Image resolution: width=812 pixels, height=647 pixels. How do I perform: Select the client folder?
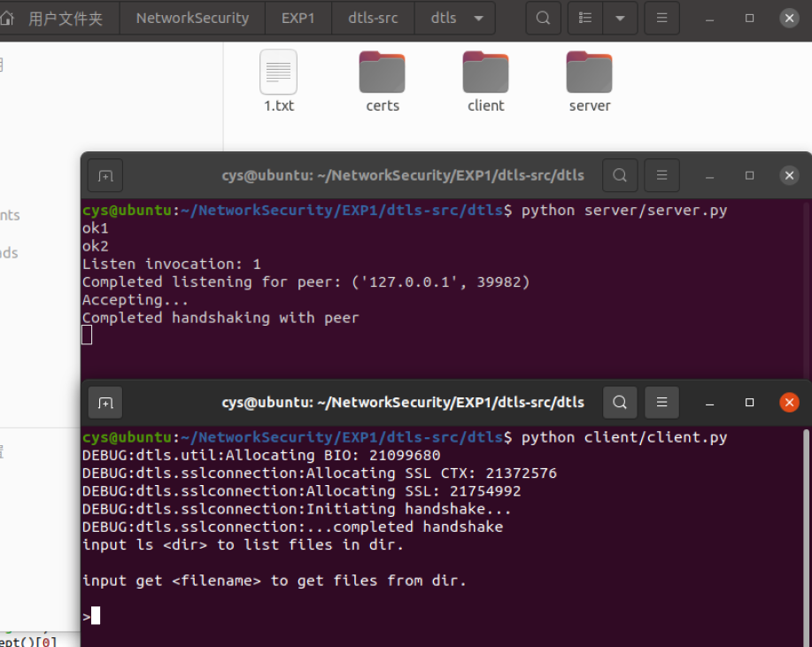pyautogui.click(x=486, y=73)
